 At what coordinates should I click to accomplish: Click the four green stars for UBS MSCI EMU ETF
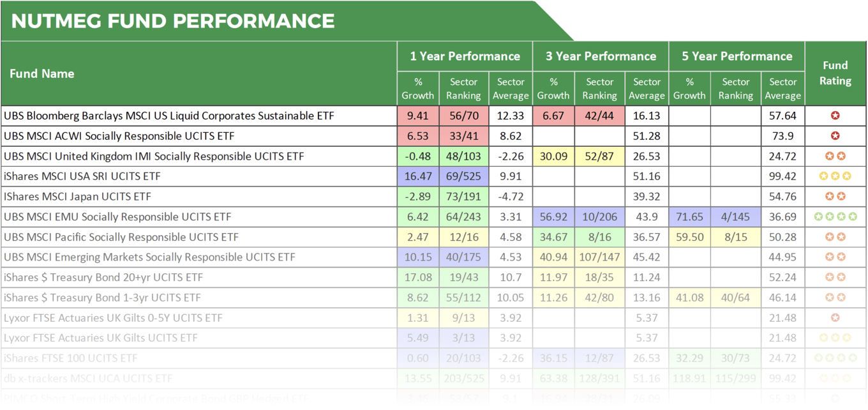click(x=835, y=217)
